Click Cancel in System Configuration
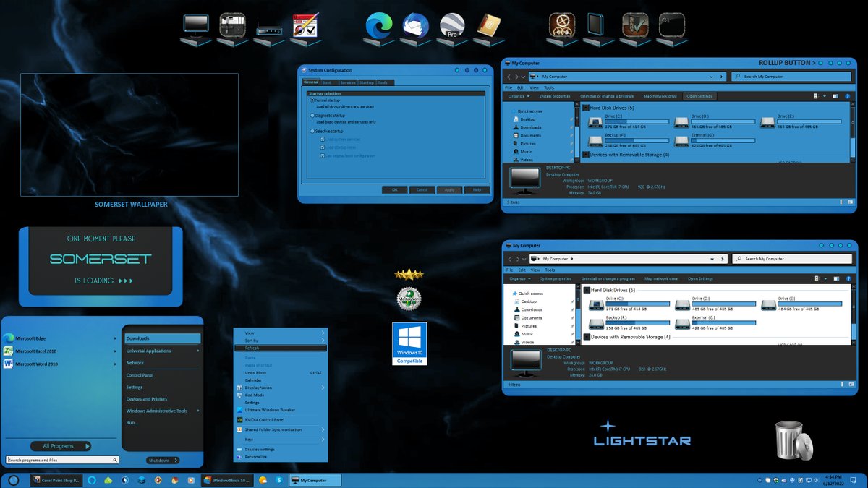This screenshot has height=488, width=868. [x=422, y=189]
